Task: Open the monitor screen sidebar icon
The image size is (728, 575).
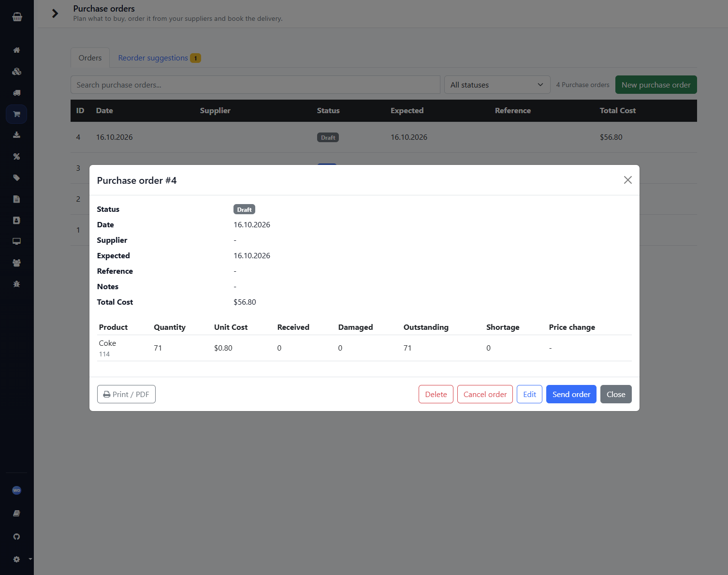Action: pos(16,241)
